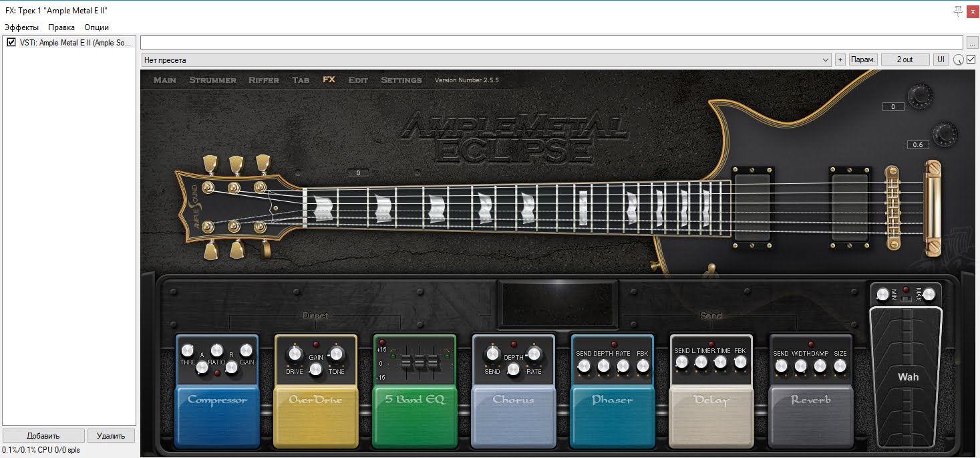The width and height of the screenshot is (980, 458).
Task: Click the Compressor A (attack) knob
Action: (202, 368)
